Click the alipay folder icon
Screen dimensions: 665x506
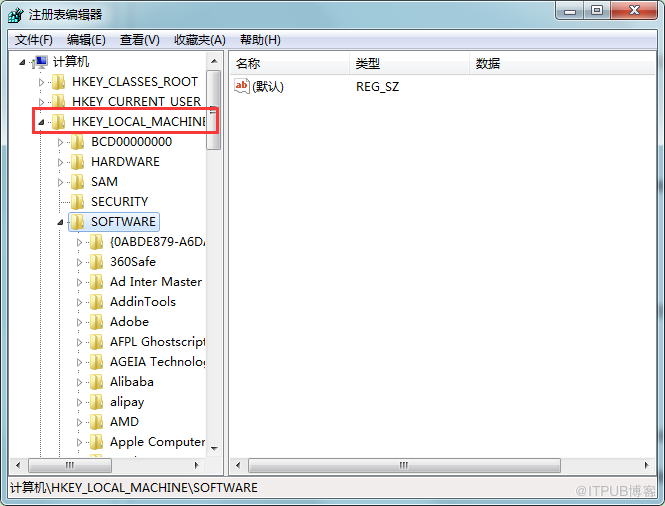point(96,402)
